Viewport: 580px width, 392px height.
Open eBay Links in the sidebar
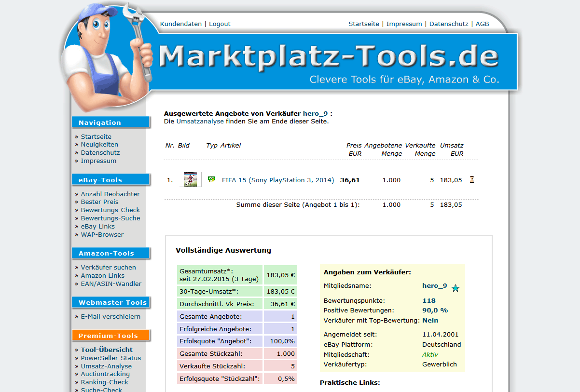pos(98,227)
